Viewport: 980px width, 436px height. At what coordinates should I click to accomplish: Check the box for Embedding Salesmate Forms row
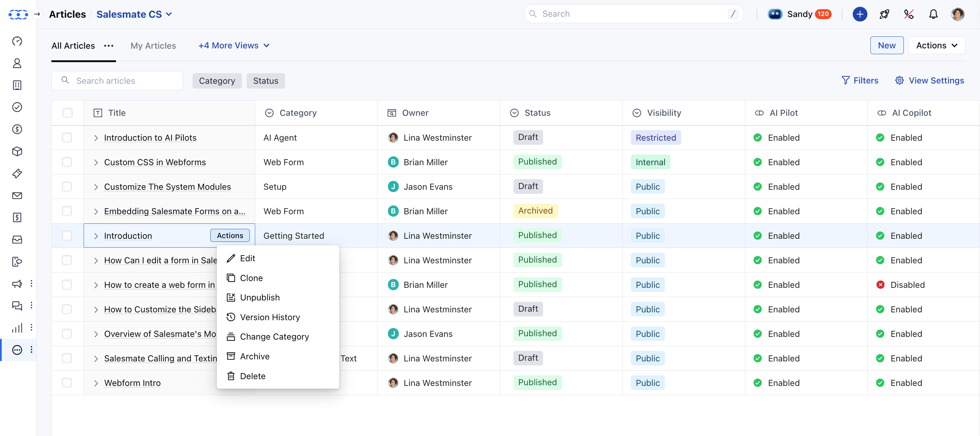pos(67,211)
